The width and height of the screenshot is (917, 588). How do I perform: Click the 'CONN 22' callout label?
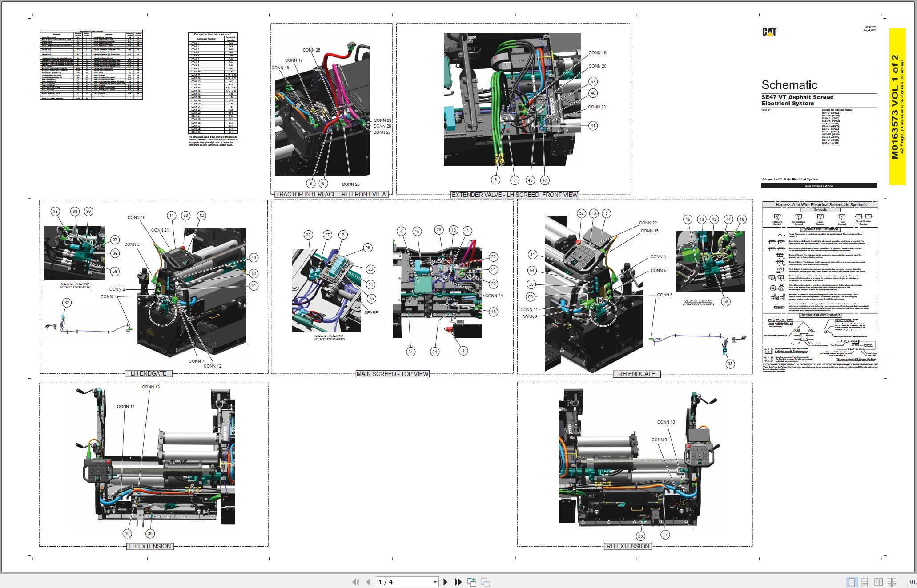648,223
